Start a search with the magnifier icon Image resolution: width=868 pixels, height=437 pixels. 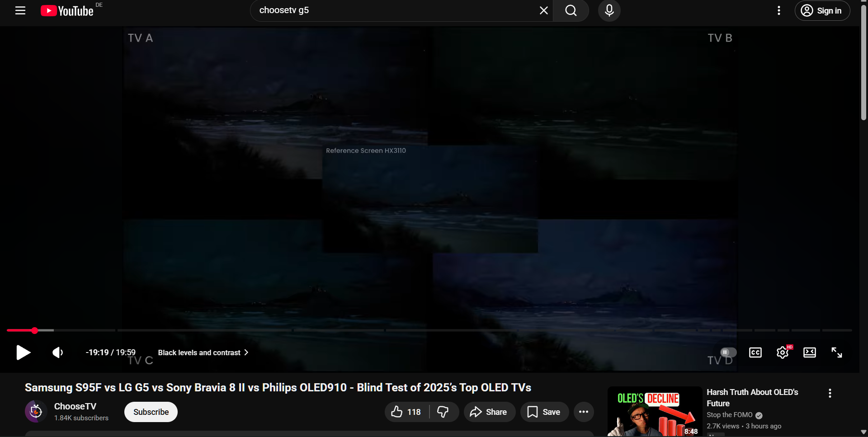(571, 10)
